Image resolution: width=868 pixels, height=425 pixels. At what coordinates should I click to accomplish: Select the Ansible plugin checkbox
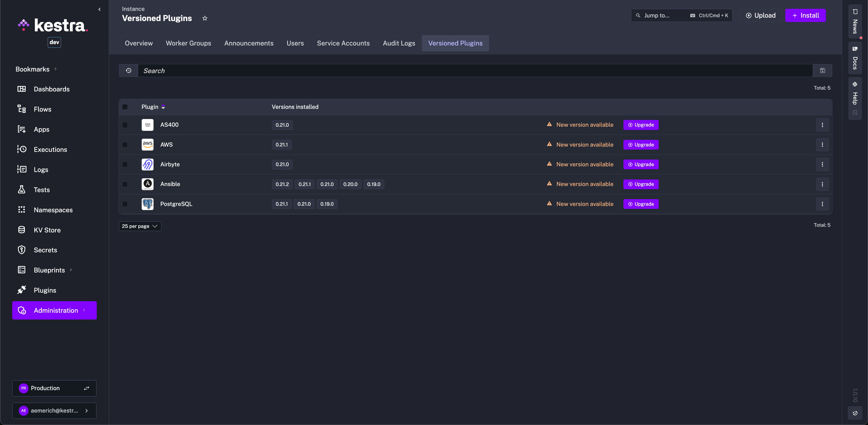point(125,184)
